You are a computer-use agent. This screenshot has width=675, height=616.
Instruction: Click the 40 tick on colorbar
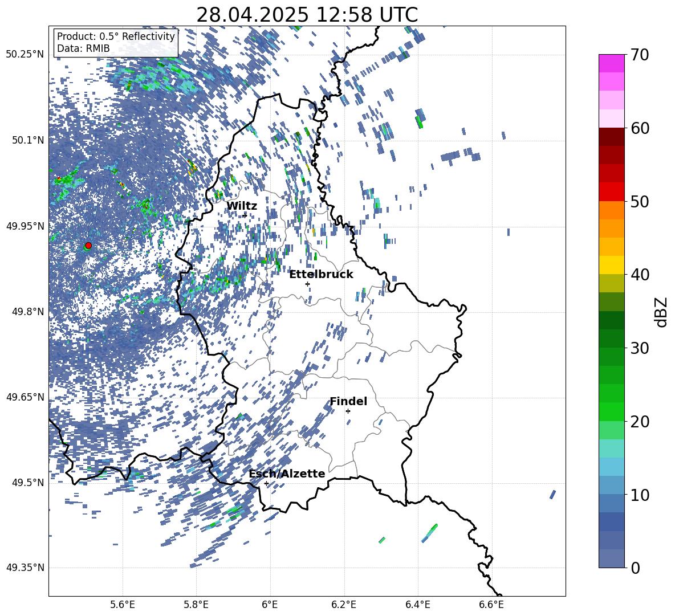tap(640, 275)
